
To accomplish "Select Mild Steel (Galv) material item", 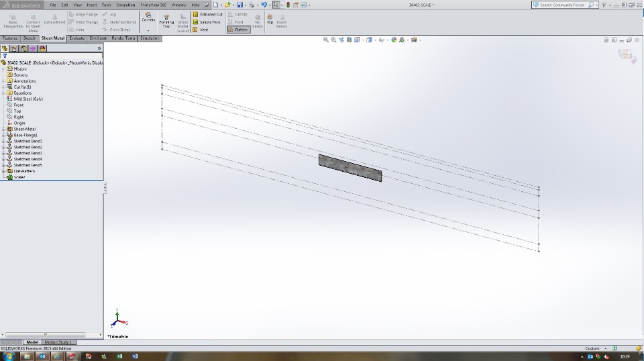I will pyautogui.click(x=25, y=99).
